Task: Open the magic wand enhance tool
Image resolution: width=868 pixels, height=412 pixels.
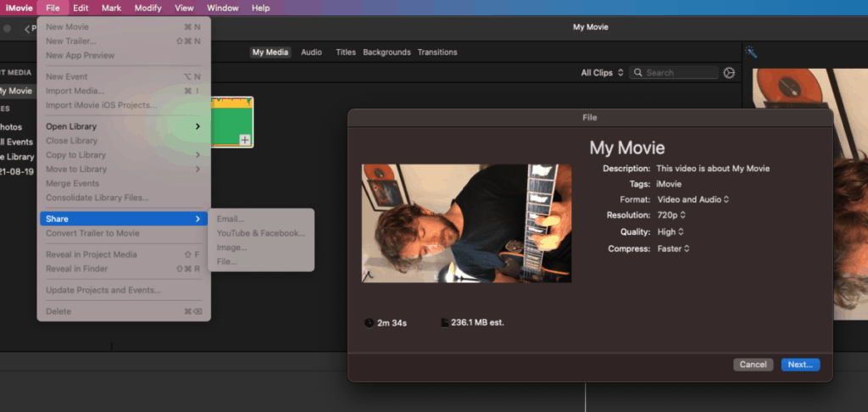Action: click(x=751, y=52)
